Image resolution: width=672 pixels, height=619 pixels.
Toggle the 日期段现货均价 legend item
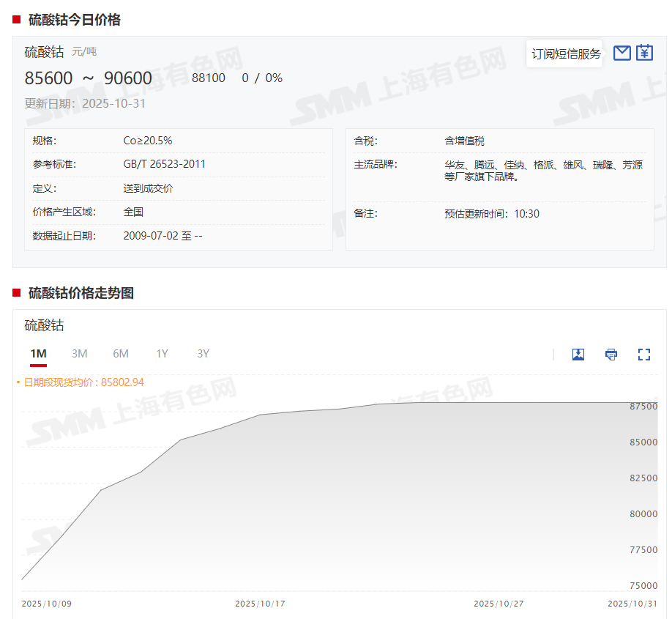[x=83, y=382]
